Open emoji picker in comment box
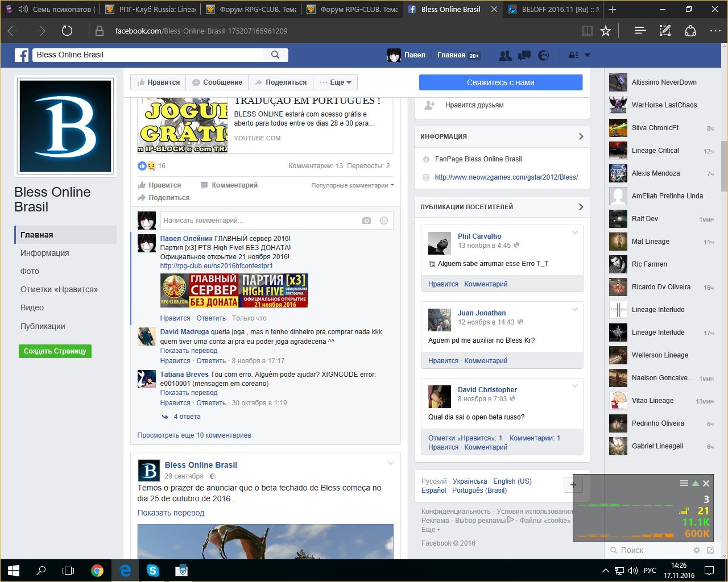Viewport: 728px width, 582px height. point(384,221)
